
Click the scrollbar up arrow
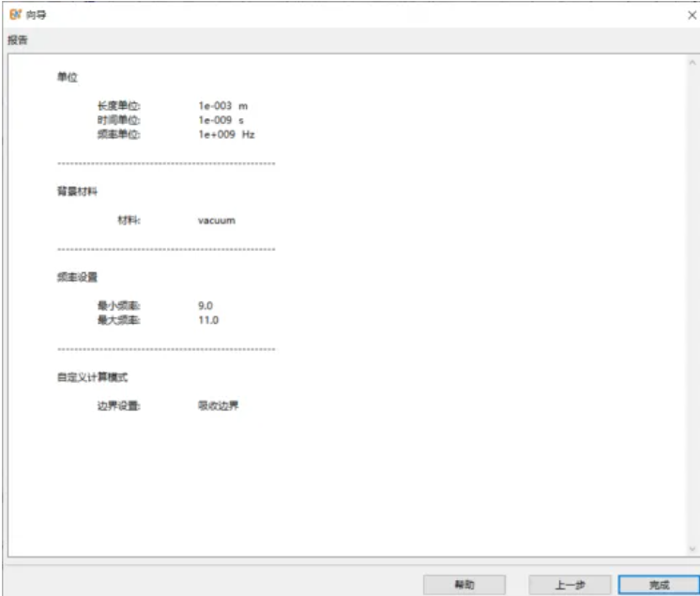[692, 62]
